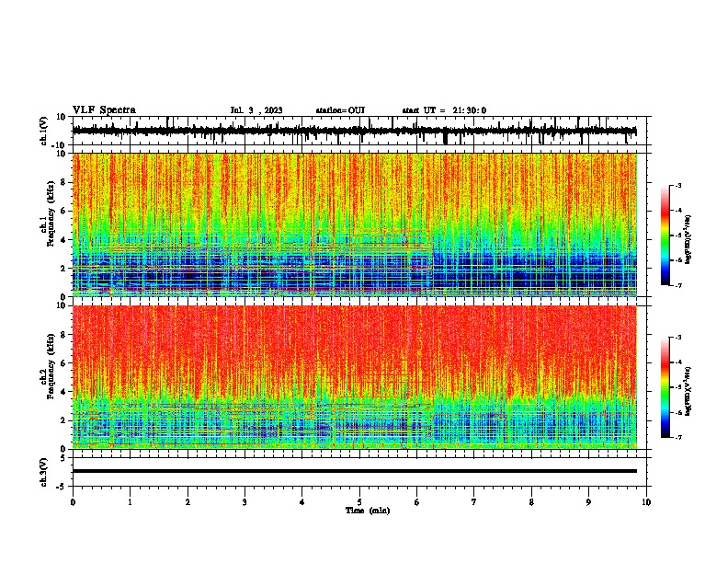
Task: Select the "Jul 3, 2023" date label
Action: [256, 110]
